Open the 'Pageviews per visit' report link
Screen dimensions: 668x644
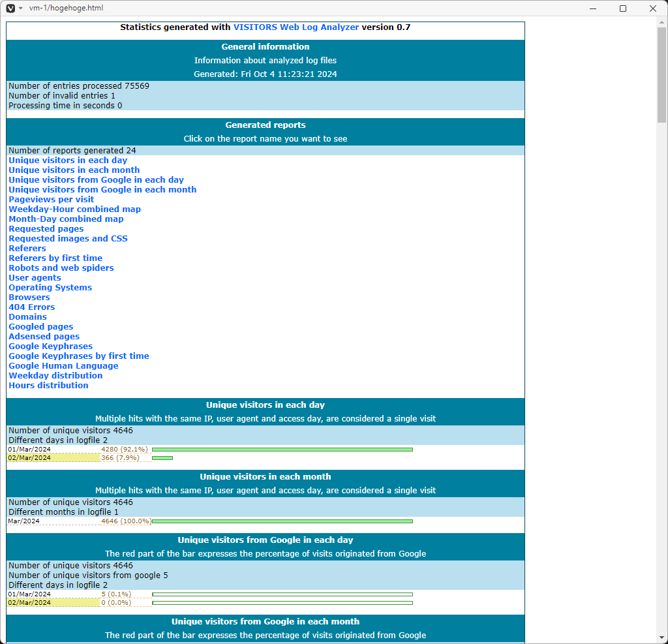tap(51, 200)
